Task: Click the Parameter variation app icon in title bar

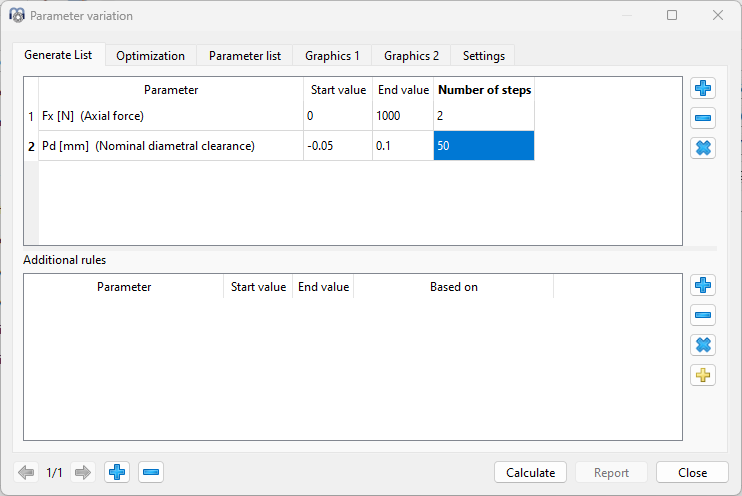Action: pyautogui.click(x=17, y=15)
